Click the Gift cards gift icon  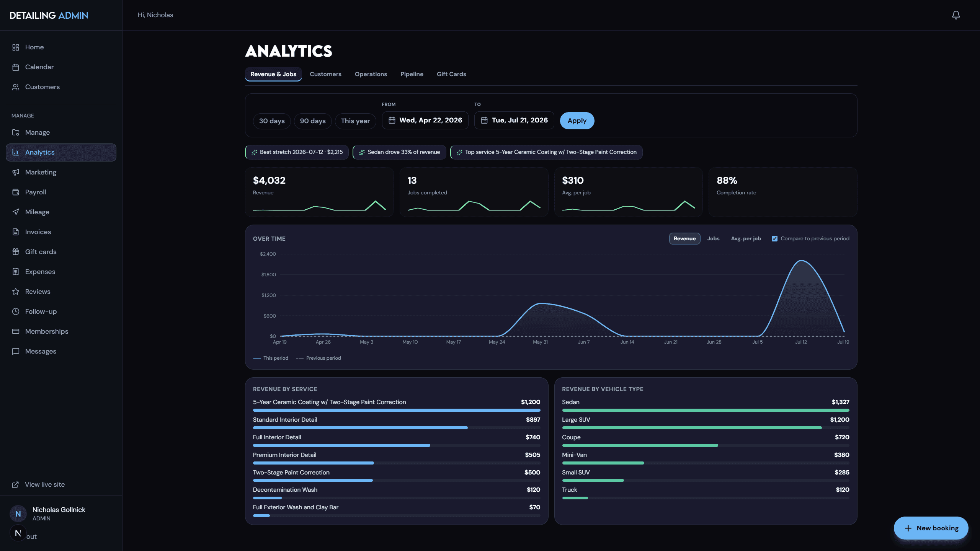point(16,252)
